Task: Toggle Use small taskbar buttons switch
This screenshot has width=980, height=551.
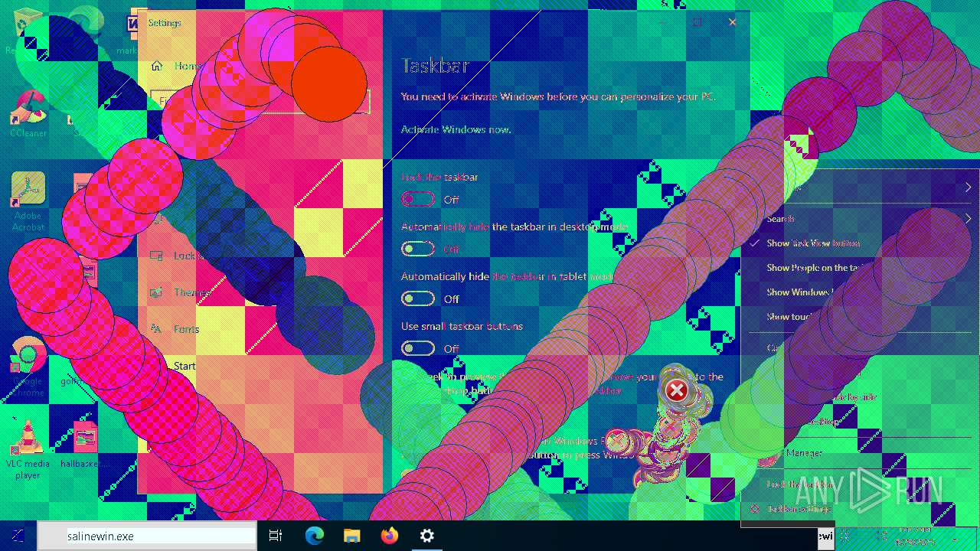Action: [x=418, y=348]
